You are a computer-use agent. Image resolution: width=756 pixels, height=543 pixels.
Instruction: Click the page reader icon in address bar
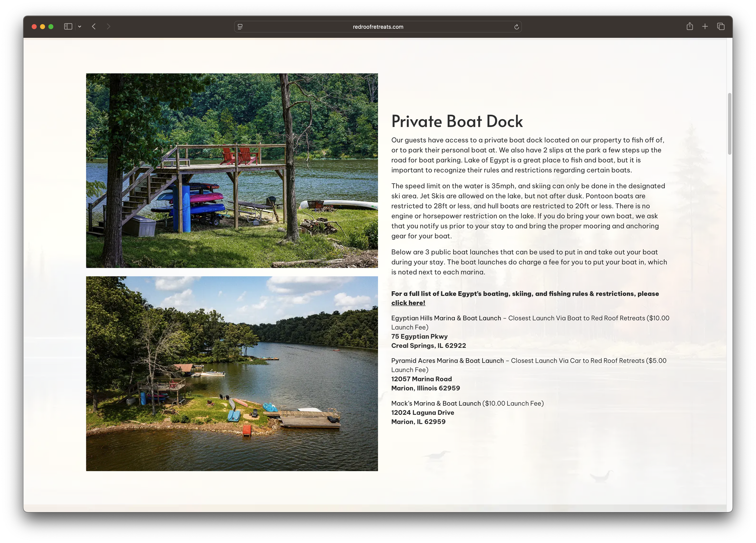240,27
